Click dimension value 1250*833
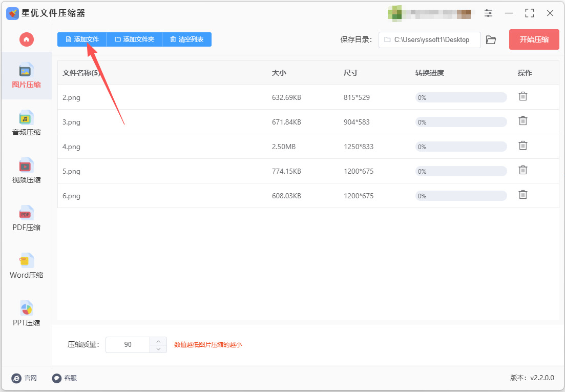The height and width of the screenshot is (392, 565). (x=359, y=147)
